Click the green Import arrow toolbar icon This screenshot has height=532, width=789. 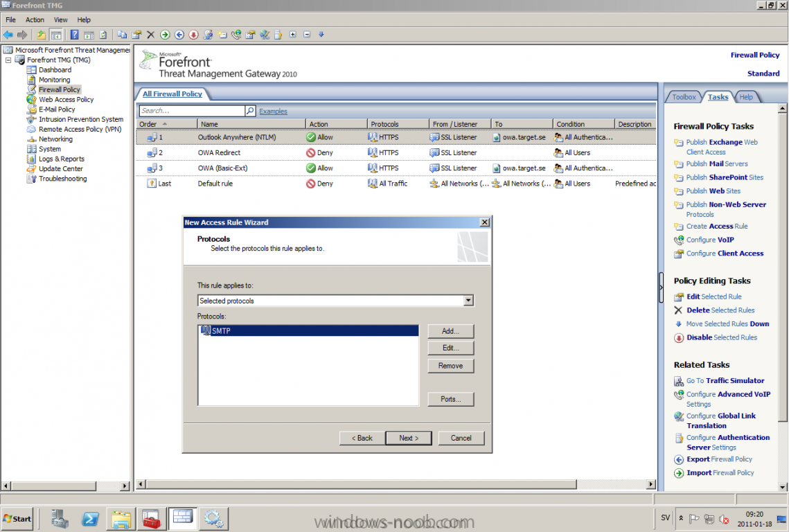[165, 35]
